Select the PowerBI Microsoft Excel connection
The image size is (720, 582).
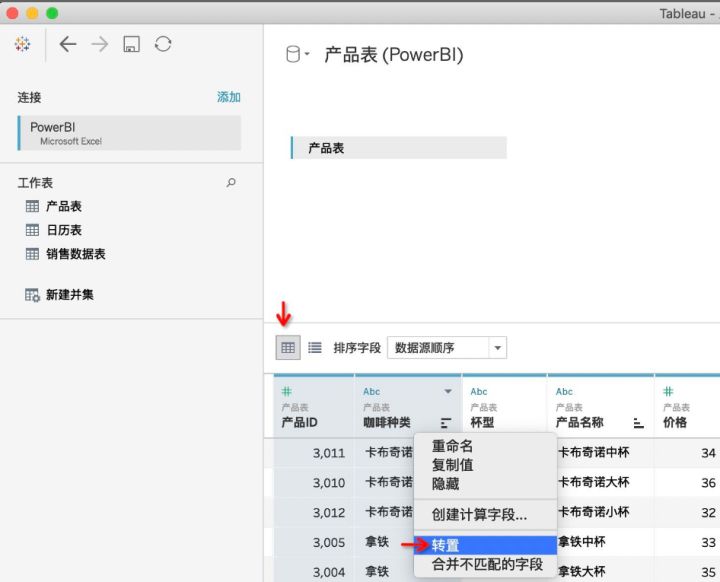point(129,133)
